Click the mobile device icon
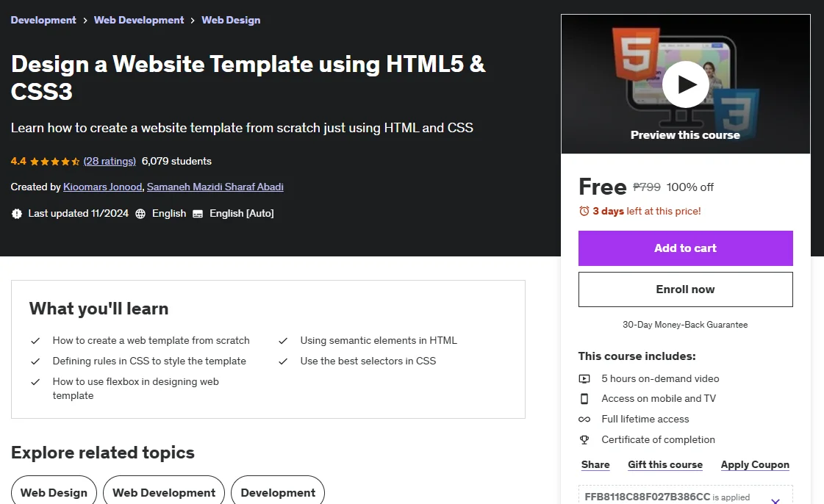 [584, 399]
